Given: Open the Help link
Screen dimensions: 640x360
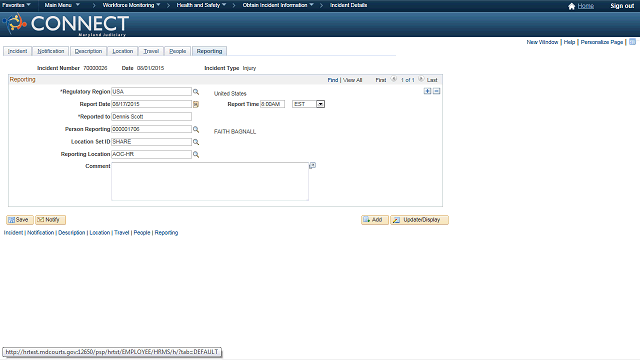Looking at the screenshot, I should (569, 42).
